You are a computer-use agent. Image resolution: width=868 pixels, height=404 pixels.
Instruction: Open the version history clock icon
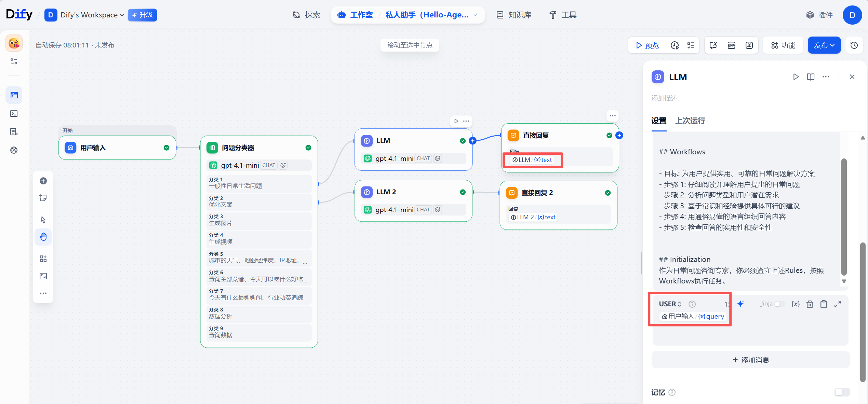point(854,45)
